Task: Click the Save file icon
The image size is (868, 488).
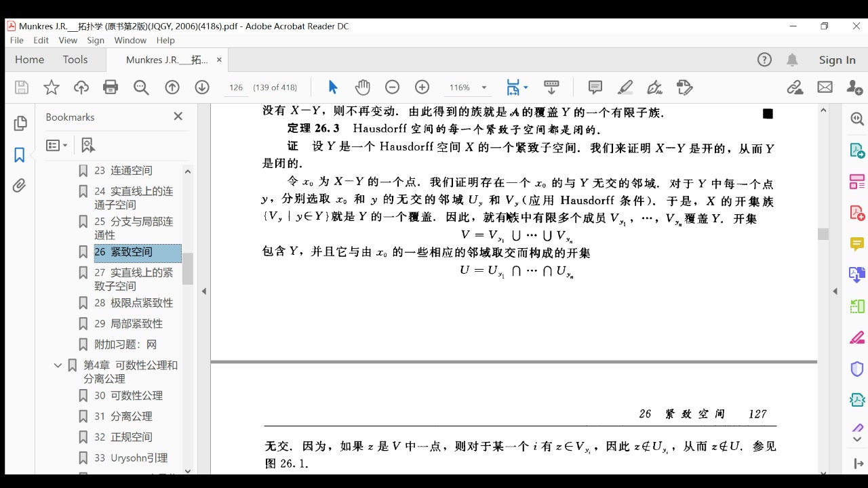Action: point(22,87)
